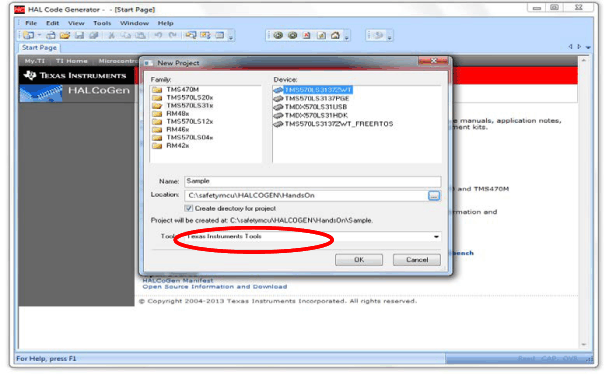Click folder icon beside TMS470M family

point(157,90)
